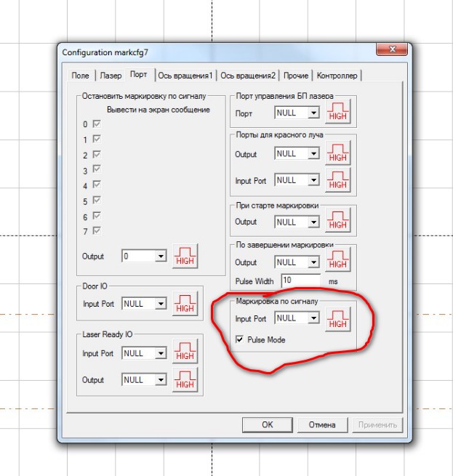Click the Pulse Width input field
This screenshot has height=476, width=453.
click(x=300, y=280)
